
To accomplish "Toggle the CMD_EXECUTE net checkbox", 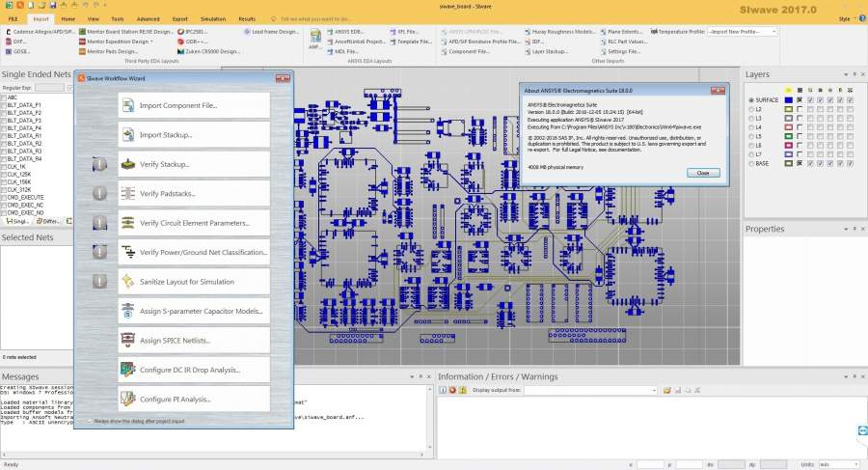I will [3, 197].
